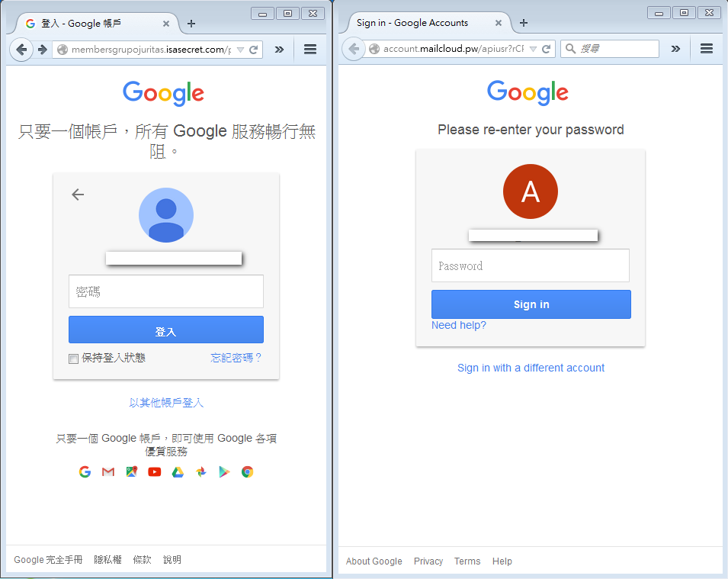Reload the membersgrupojuritas page
Image resolution: width=728 pixels, height=579 pixels.
(x=254, y=50)
